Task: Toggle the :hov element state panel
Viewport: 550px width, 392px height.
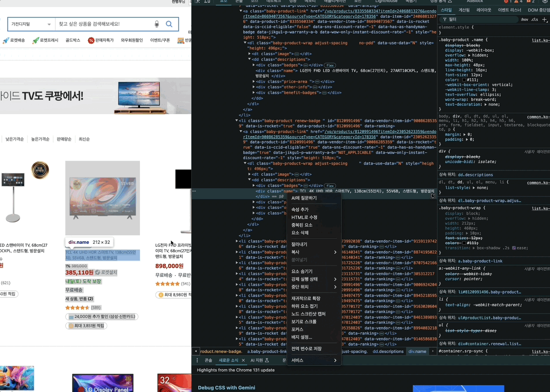Action: pos(524,19)
